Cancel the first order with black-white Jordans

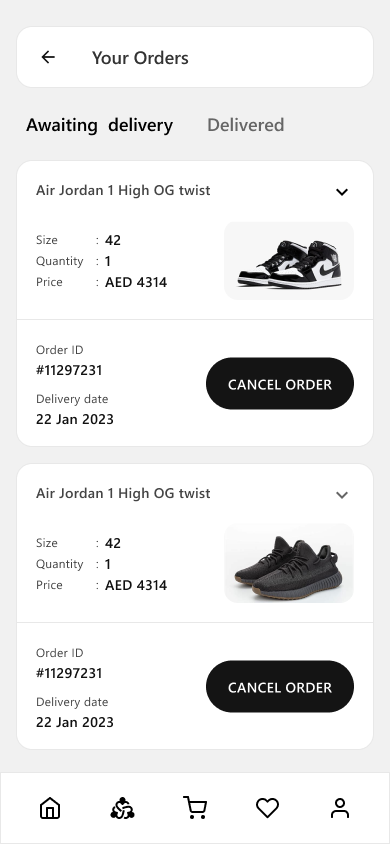280,384
